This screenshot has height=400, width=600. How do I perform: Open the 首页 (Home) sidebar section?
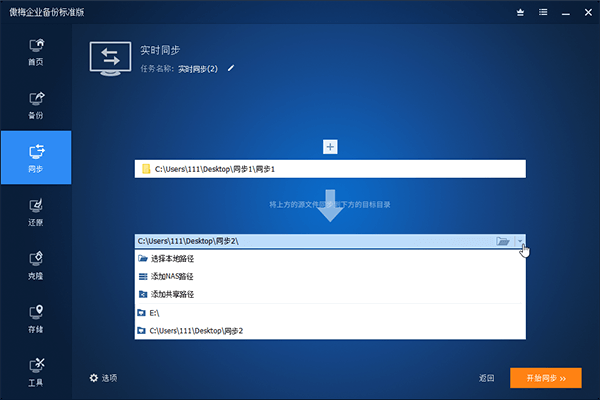click(x=35, y=52)
